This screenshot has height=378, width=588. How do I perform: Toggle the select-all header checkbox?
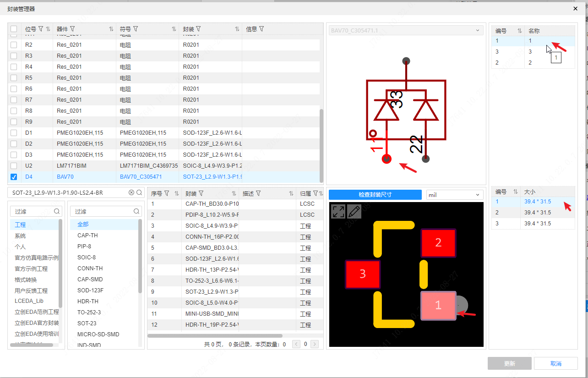(x=14, y=29)
